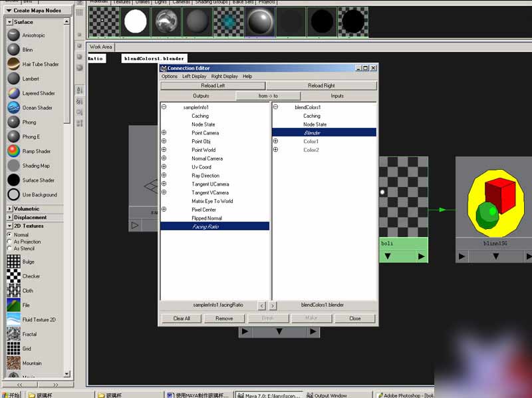Toggle the from -> to direction button
The height and width of the screenshot is (398, 532).
[x=268, y=96]
